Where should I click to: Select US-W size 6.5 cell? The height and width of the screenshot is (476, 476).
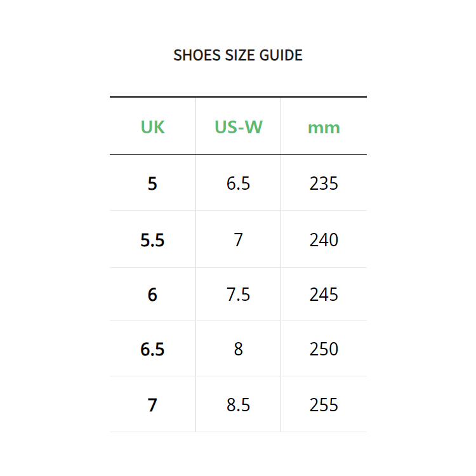[238, 184]
